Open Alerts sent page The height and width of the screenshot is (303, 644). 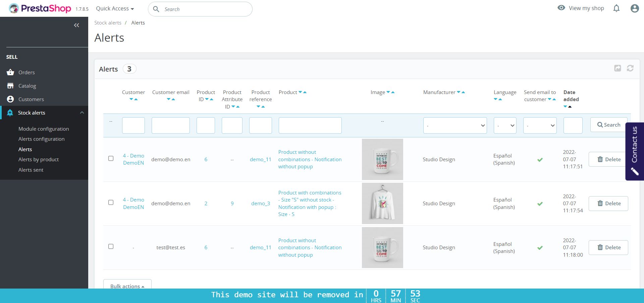(x=31, y=170)
